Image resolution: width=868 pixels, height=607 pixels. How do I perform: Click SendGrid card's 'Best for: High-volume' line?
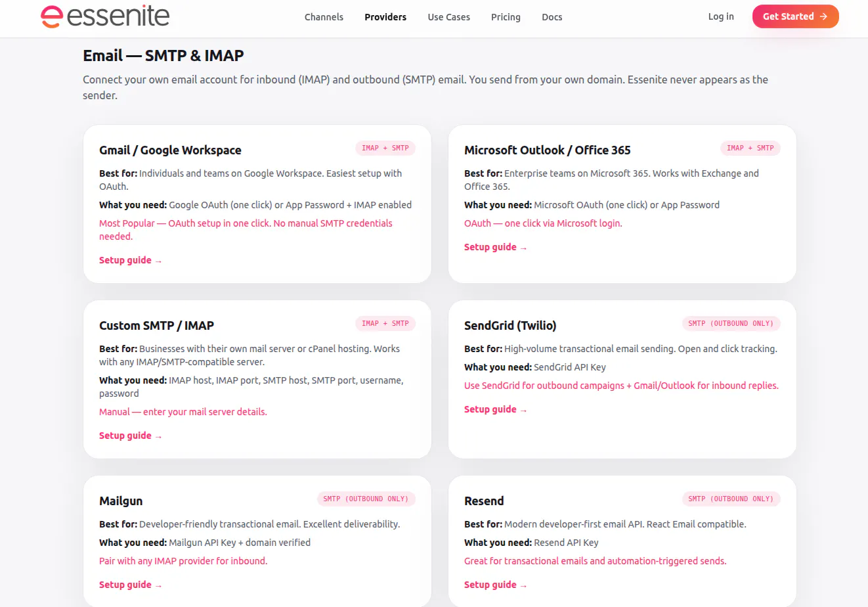620,349
